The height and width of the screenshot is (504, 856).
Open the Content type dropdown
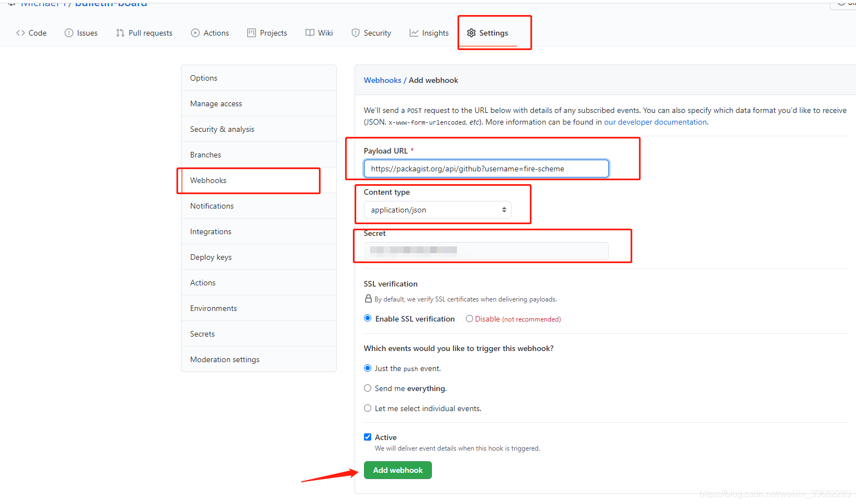(437, 210)
